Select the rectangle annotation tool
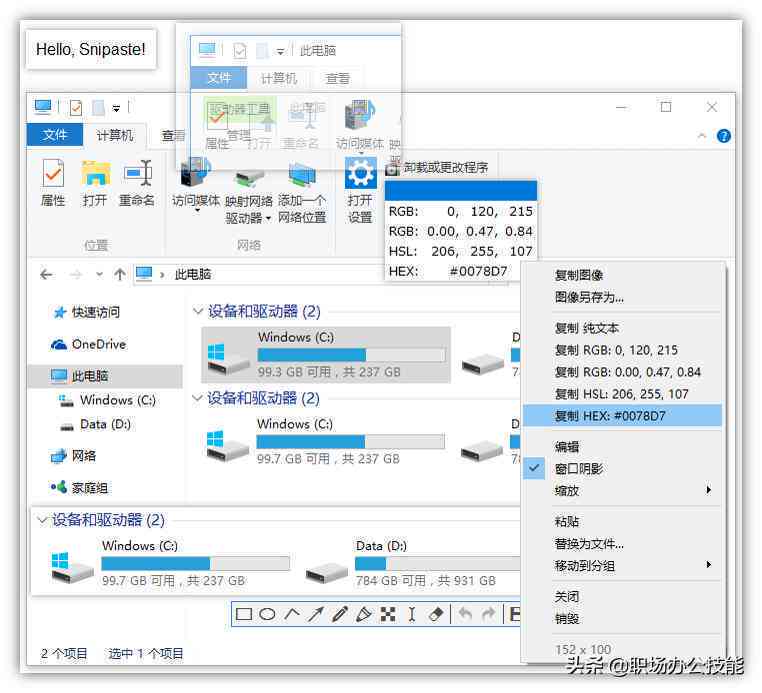The image size is (762, 693). coord(243,614)
